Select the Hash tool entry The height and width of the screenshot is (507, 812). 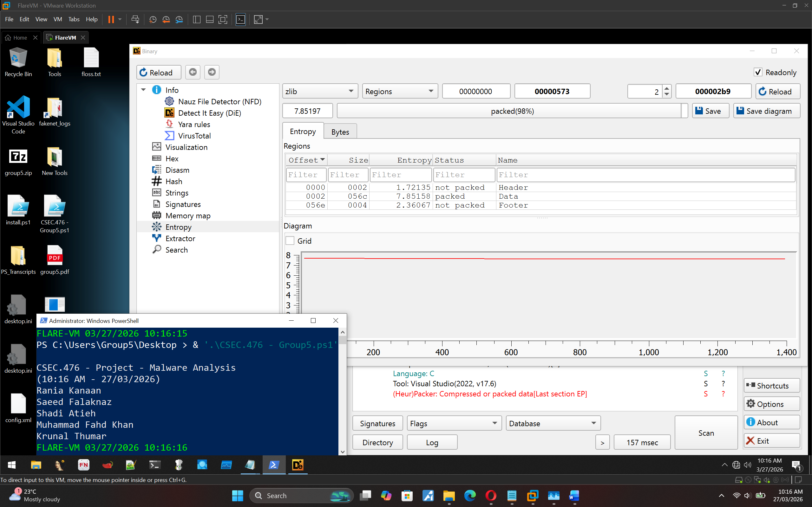click(174, 181)
